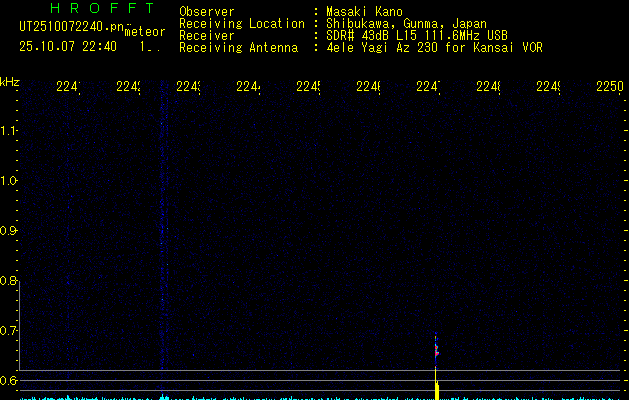Click the cyan spike on the bottom power graph
This screenshot has width=629, height=400.
(x=162, y=396)
